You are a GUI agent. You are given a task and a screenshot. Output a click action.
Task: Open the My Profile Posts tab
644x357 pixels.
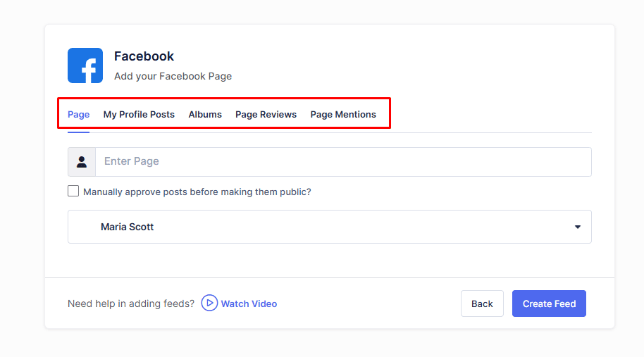[139, 114]
